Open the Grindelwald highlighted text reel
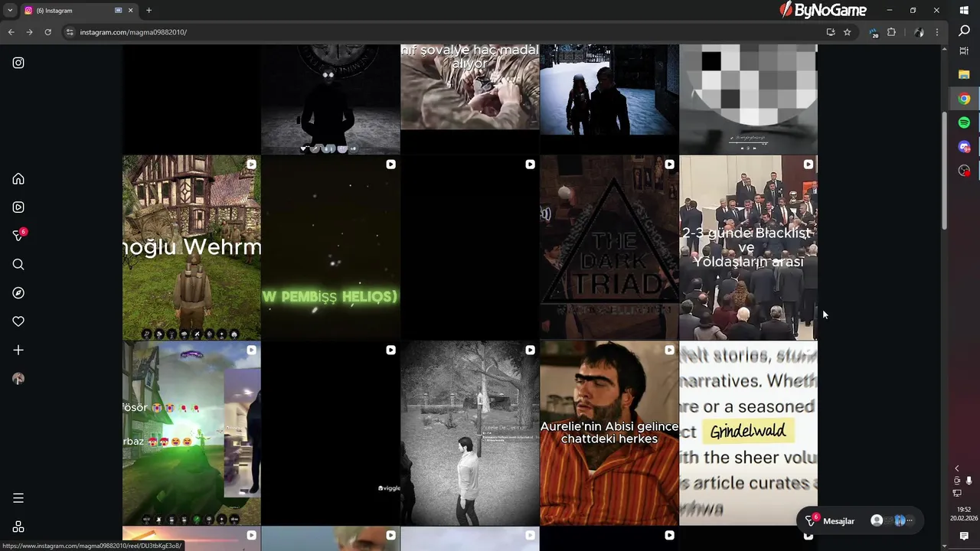Screen dimensions: 980x551 748,433
